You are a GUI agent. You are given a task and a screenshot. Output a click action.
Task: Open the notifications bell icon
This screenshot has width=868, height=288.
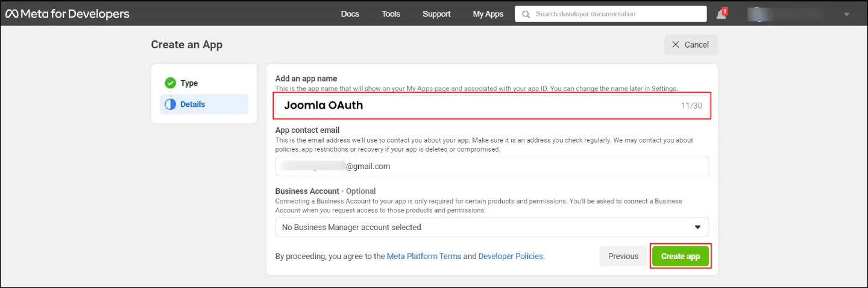pyautogui.click(x=722, y=14)
